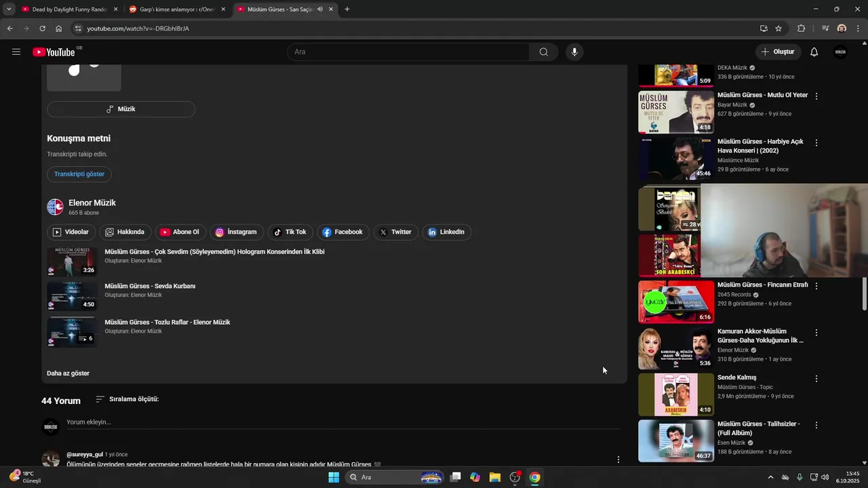Bookmark this page with the star
This screenshot has height=488, width=868.
pyautogui.click(x=778, y=28)
